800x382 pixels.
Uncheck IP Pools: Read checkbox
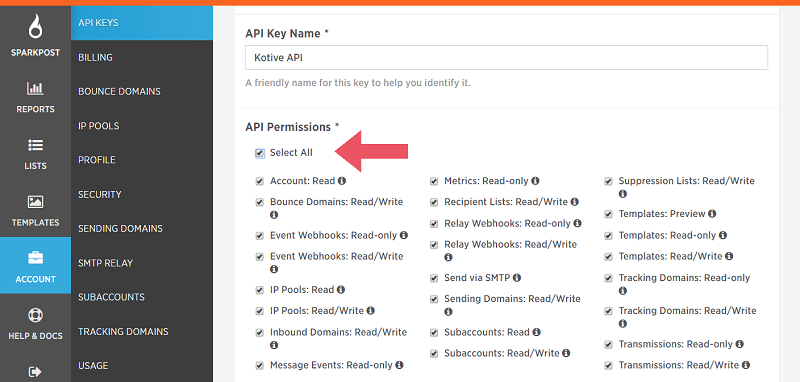pos(260,290)
